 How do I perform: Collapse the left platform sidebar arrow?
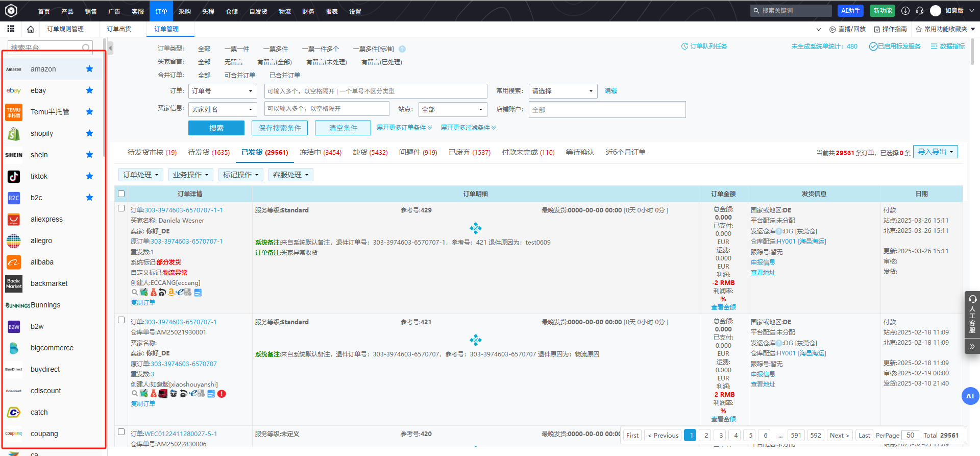[110, 49]
